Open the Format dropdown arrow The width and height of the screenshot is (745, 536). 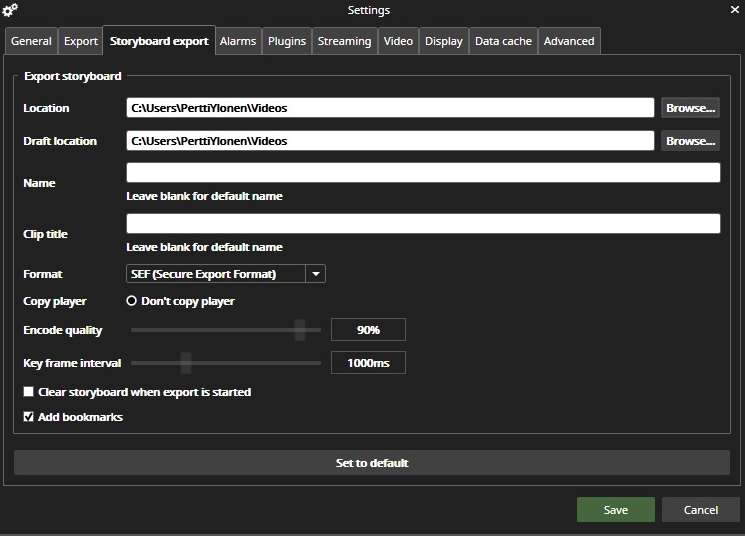(x=315, y=273)
